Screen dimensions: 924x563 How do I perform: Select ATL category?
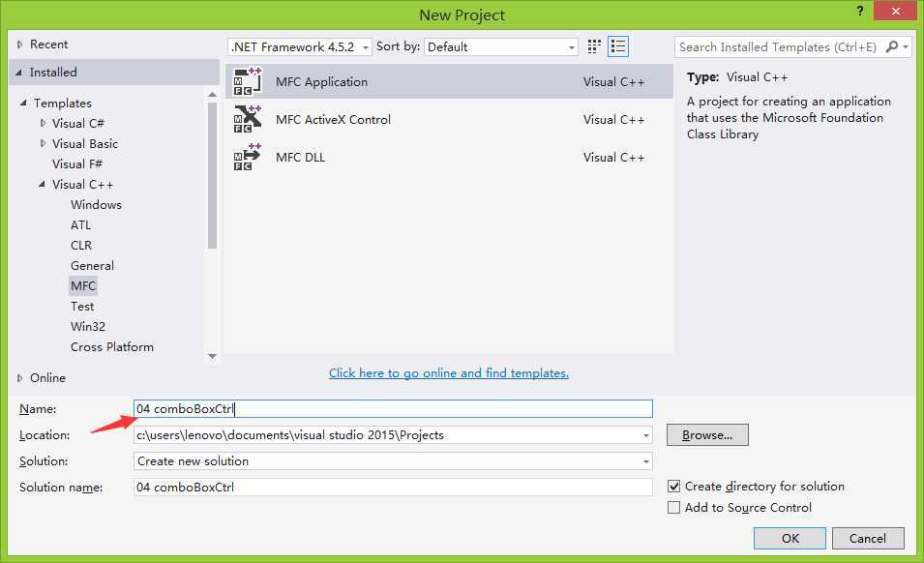[x=80, y=225]
